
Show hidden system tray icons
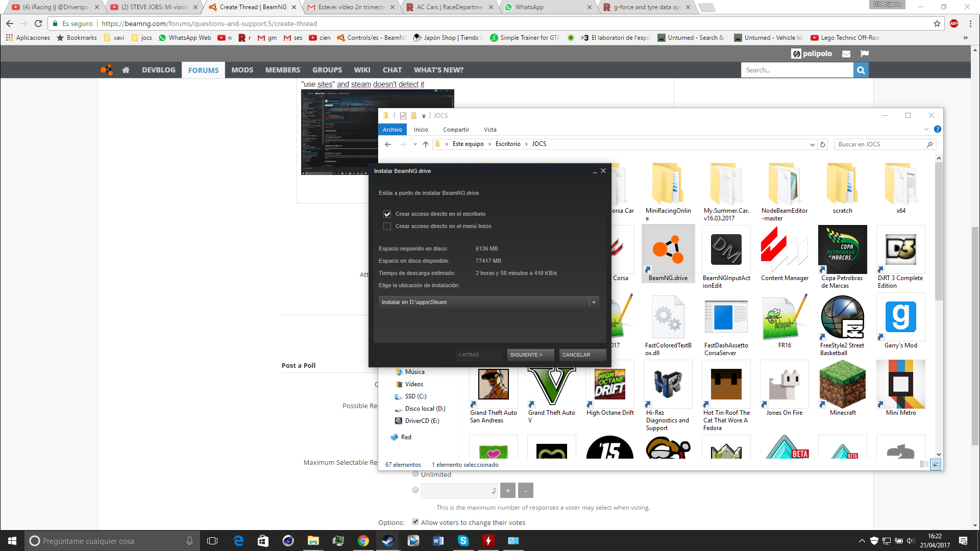[862, 541]
